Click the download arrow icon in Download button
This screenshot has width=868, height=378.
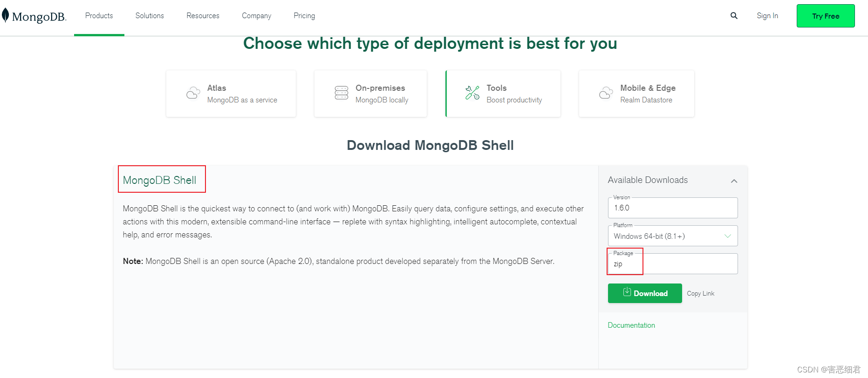(627, 292)
